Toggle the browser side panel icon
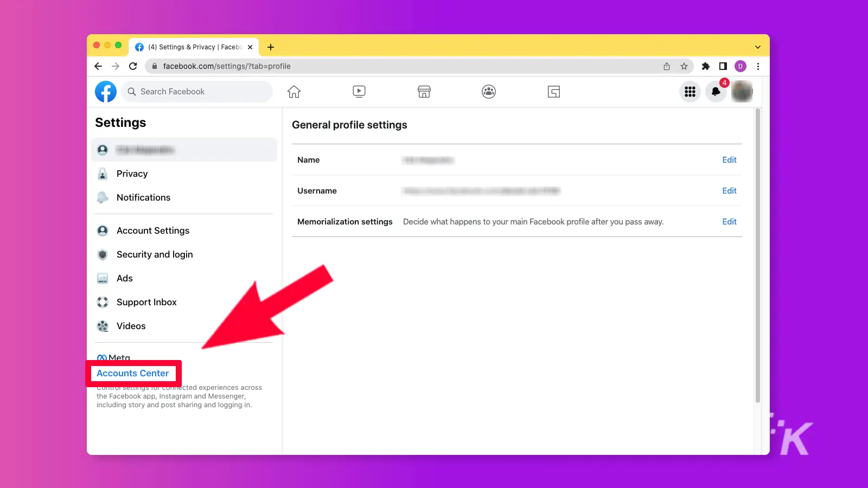 (723, 66)
